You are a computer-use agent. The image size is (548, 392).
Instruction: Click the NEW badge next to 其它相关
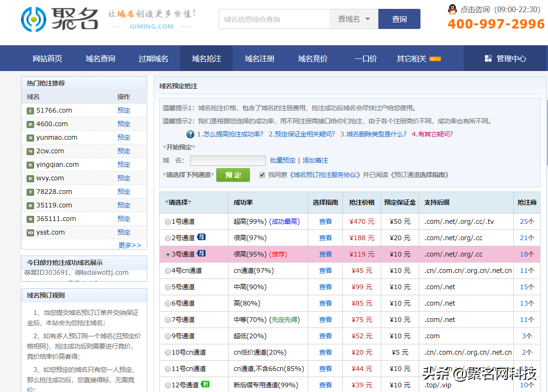(435, 59)
